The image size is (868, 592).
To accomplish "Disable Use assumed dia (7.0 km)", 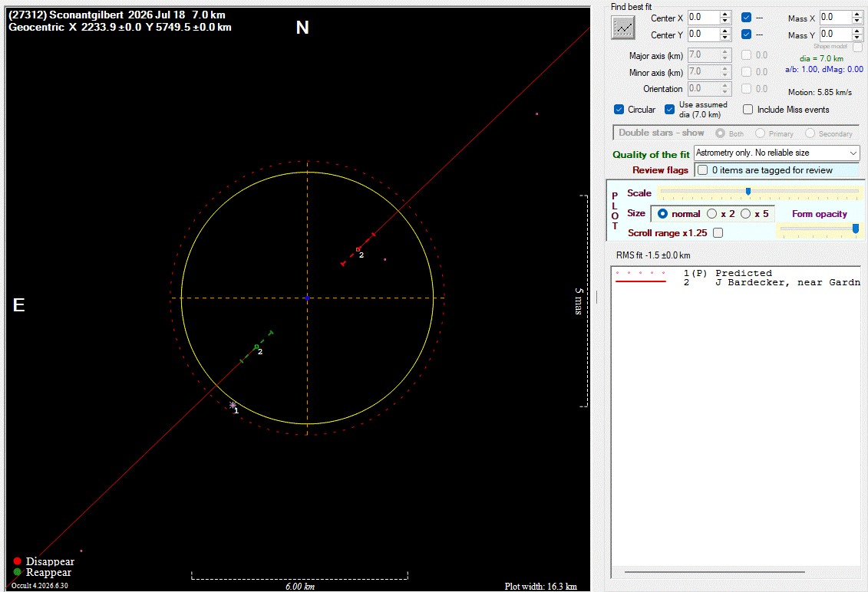I will [x=669, y=110].
